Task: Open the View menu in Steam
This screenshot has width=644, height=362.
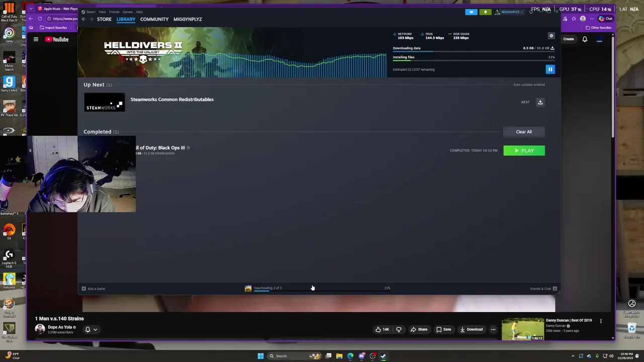Action: click(x=102, y=12)
